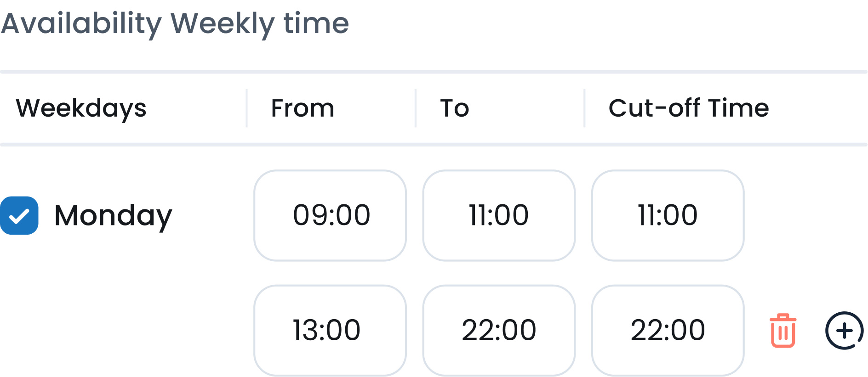Select the trash can to remove Monday's second slot
Viewport: 868px width, 377px height.
click(783, 329)
